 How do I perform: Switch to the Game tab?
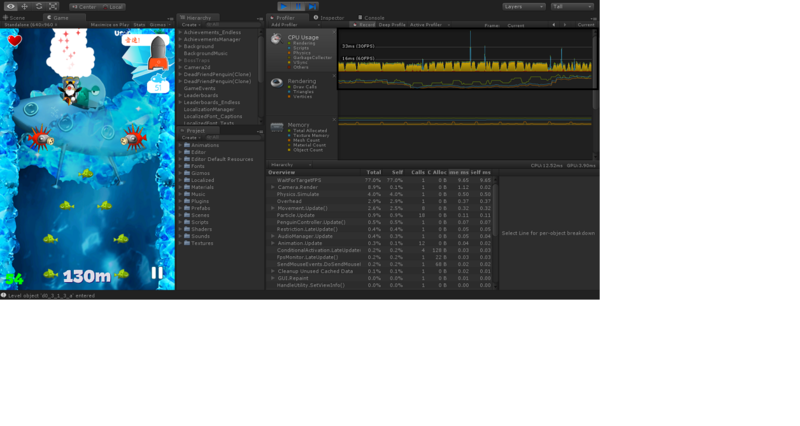[x=59, y=17]
